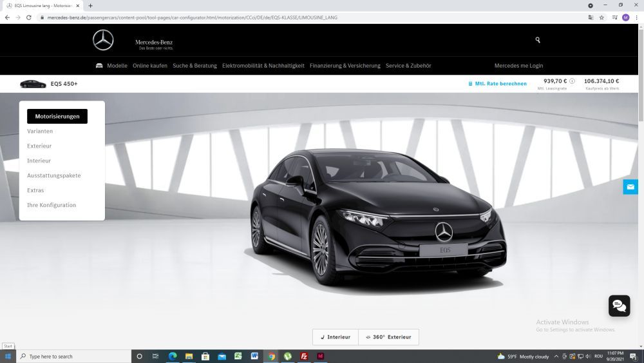Click the page vertical scrollbar
This screenshot has width=644, height=363.
pos(641,74)
